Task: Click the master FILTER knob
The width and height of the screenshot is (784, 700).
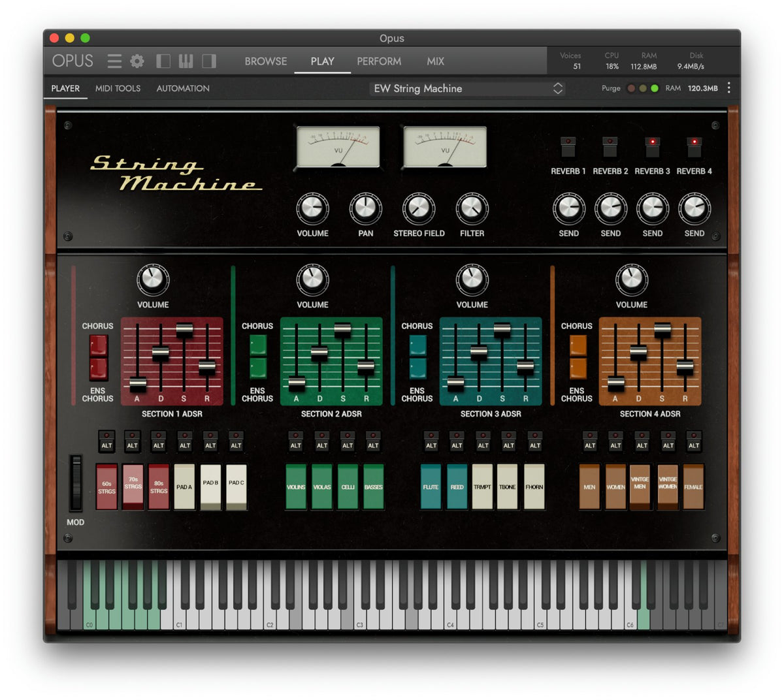Action: point(472,208)
